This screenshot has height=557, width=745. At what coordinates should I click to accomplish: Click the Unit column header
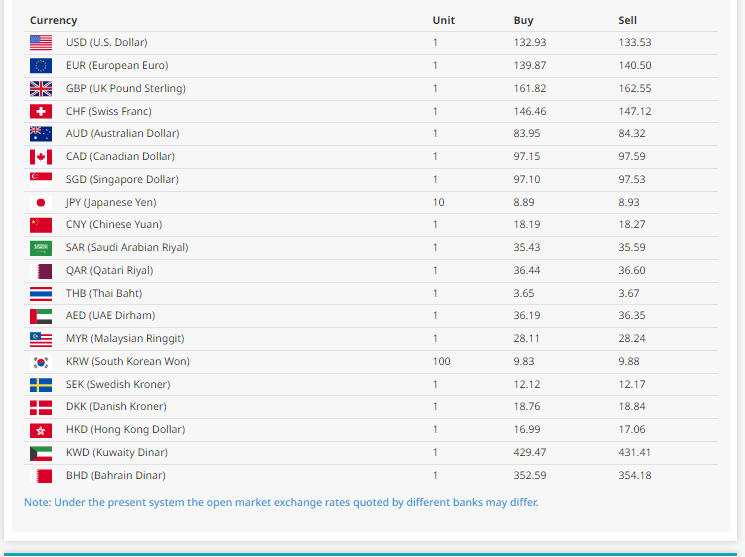pyautogui.click(x=443, y=20)
